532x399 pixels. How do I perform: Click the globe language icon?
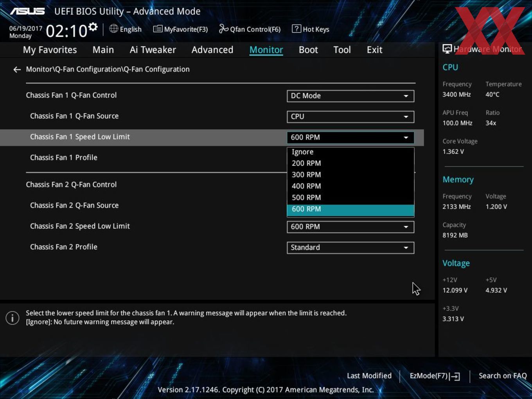pos(113,29)
